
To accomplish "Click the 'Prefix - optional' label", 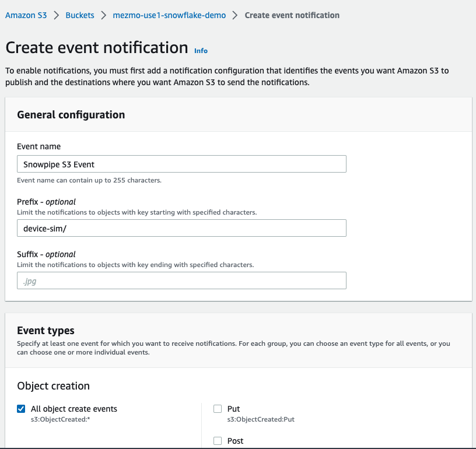I will tap(46, 202).
